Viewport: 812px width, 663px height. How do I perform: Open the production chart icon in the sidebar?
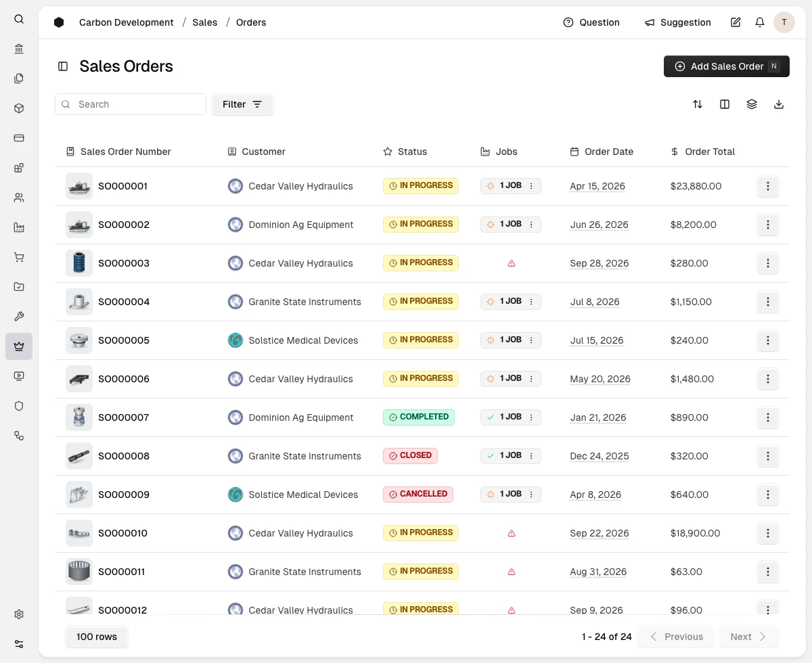(19, 227)
